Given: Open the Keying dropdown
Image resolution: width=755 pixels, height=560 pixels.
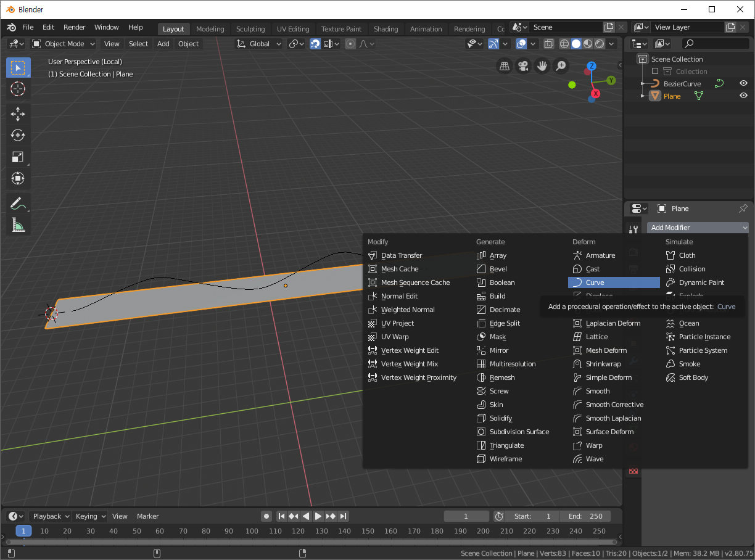Looking at the screenshot, I should point(90,516).
